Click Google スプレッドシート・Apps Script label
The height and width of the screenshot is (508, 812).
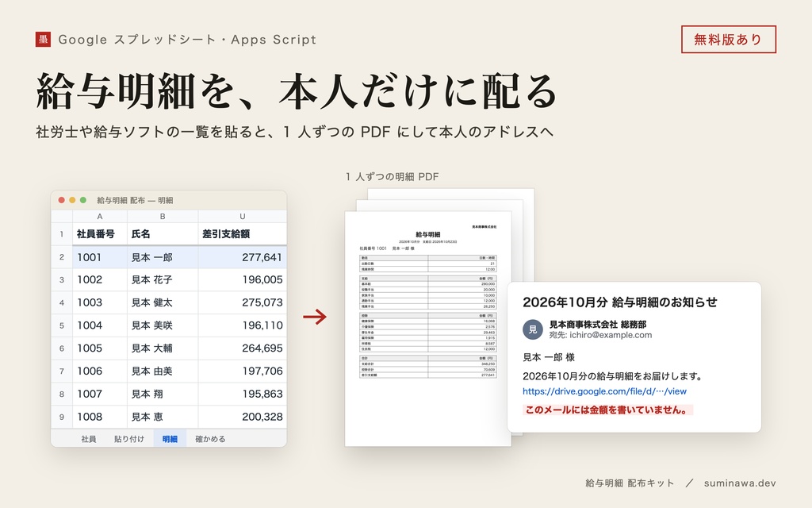[187, 40]
